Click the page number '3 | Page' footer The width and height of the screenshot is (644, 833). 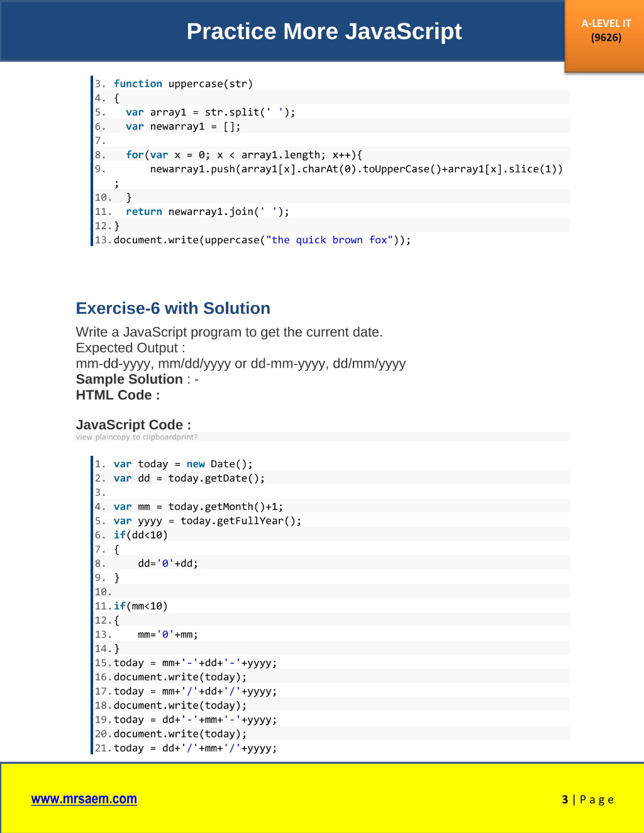click(588, 800)
